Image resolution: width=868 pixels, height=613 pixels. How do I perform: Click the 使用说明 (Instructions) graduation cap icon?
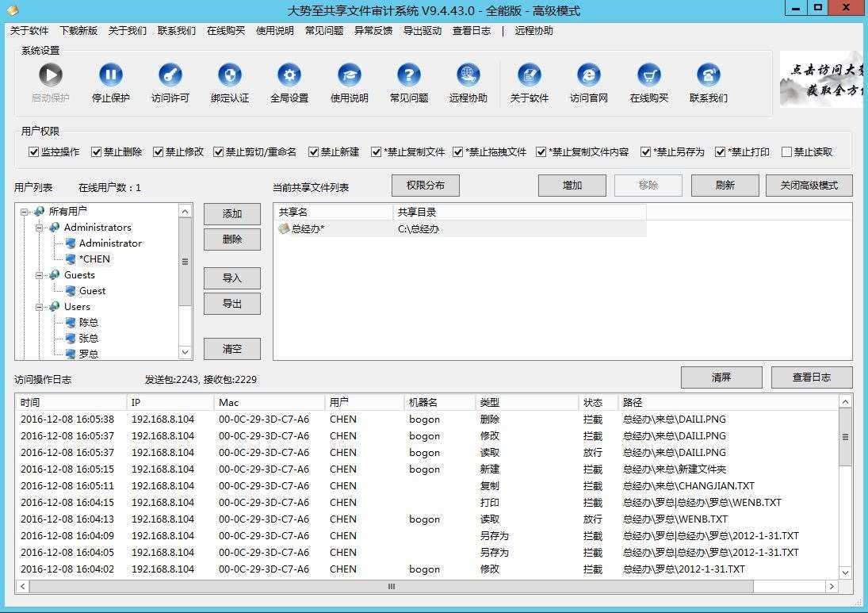tap(349, 77)
